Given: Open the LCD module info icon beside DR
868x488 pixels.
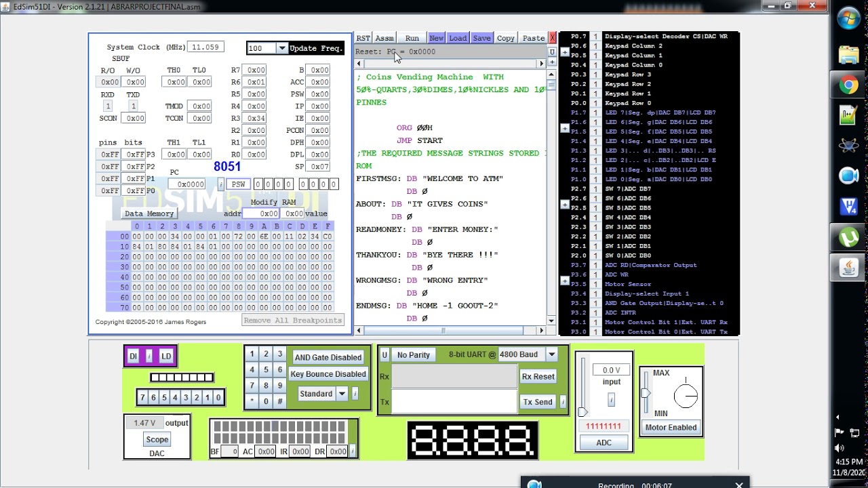Looking at the screenshot, I should pos(352,451).
